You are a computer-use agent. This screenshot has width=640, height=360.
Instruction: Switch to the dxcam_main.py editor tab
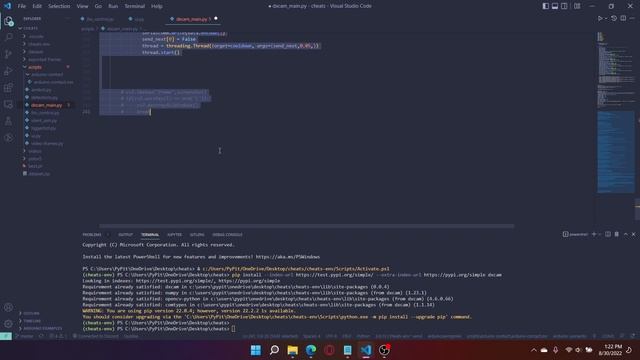coord(192,19)
